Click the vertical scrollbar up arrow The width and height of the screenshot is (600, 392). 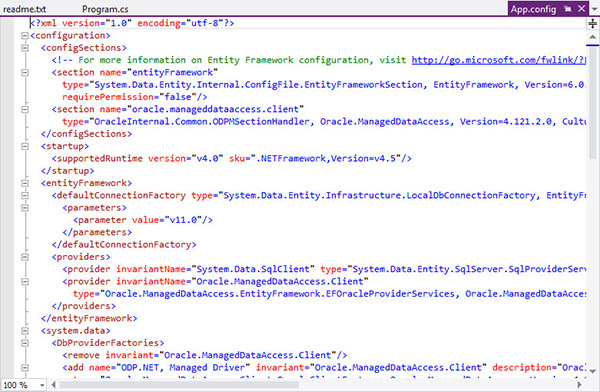click(x=592, y=37)
